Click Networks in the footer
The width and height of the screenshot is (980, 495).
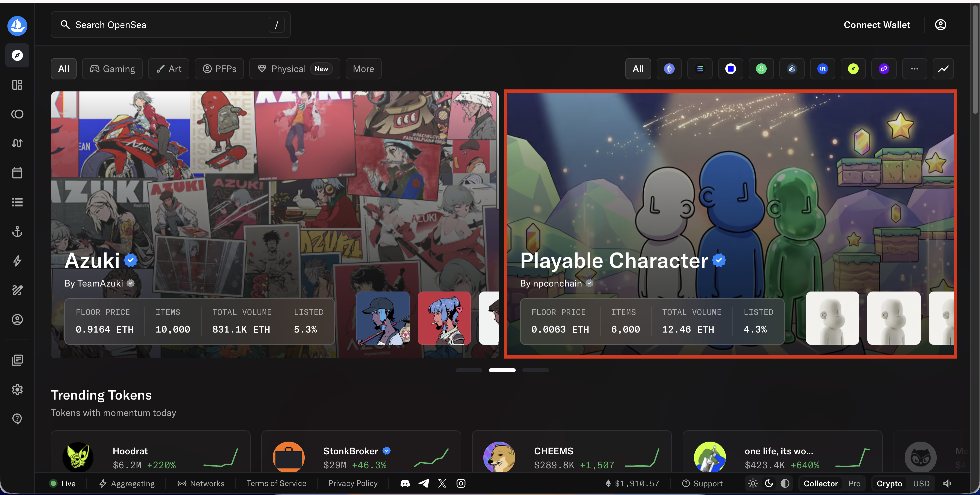pyautogui.click(x=201, y=483)
